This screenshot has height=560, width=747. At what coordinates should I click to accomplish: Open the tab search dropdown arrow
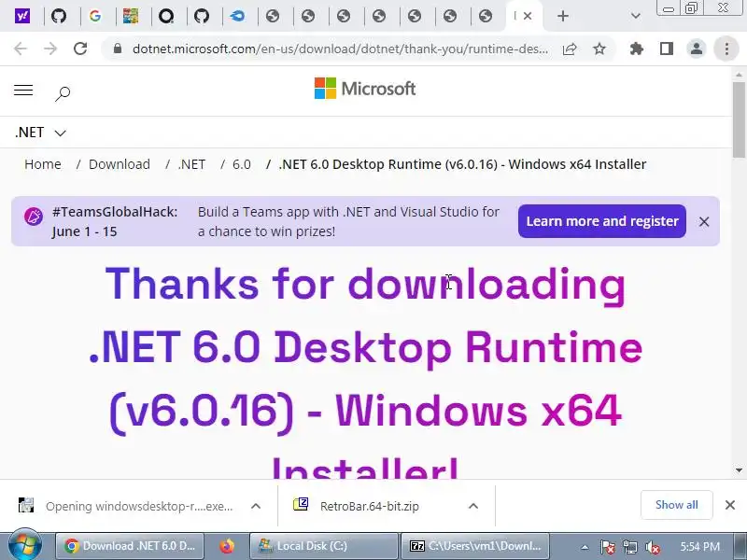pyautogui.click(x=636, y=16)
